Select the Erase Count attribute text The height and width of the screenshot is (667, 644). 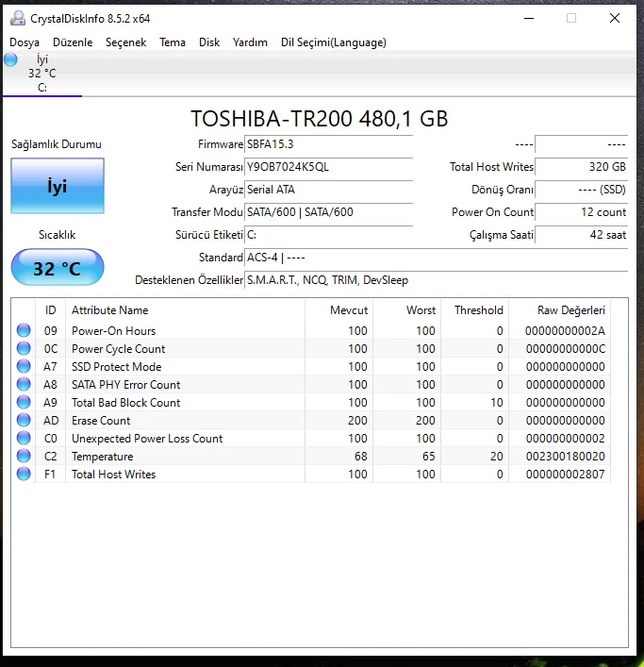pos(101,420)
